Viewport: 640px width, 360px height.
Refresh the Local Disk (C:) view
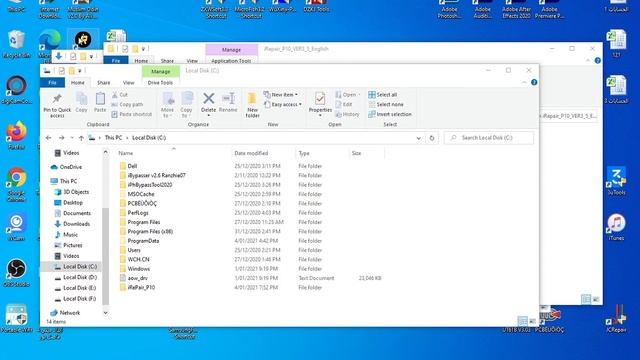coord(432,138)
